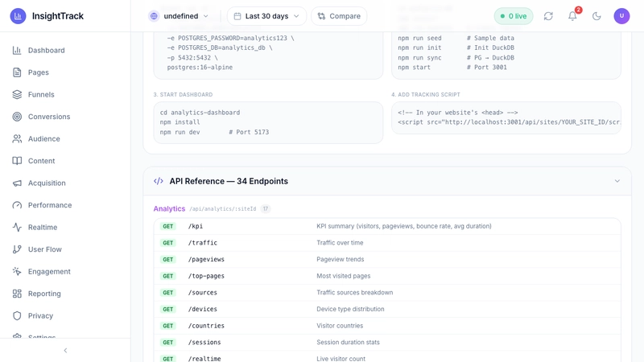This screenshot has width=644, height=362.
Task: Click the /traffic endpoint path
Action: click(203, 243)
